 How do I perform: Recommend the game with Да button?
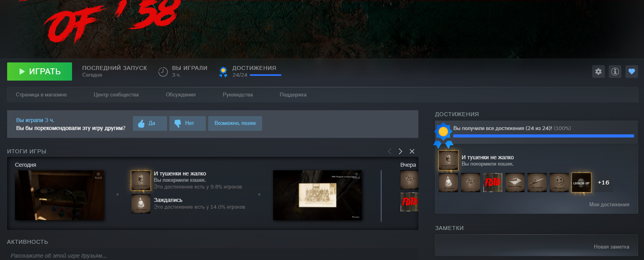(x=150, y=123)
